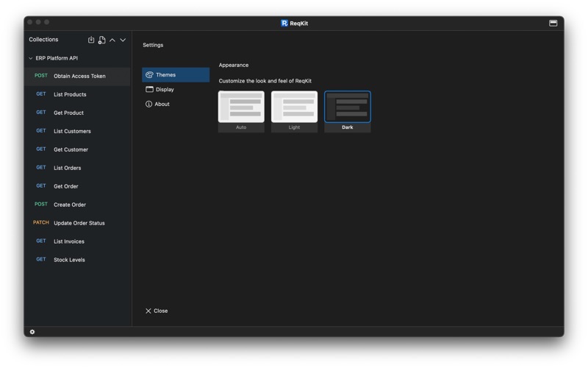Collapse the ERP Platform API collection
This screenshot has width=588, height=368.
[31, 58]
